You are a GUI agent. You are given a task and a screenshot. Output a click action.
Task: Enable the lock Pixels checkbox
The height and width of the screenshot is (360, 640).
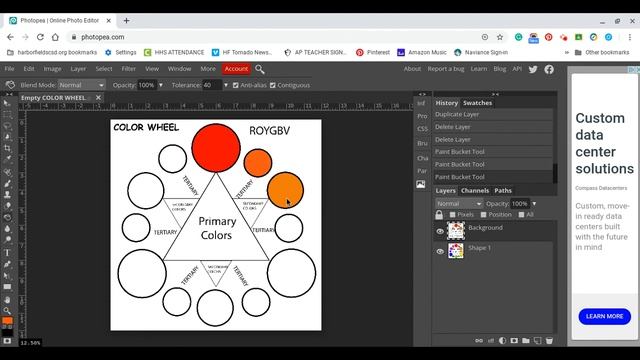452,215
